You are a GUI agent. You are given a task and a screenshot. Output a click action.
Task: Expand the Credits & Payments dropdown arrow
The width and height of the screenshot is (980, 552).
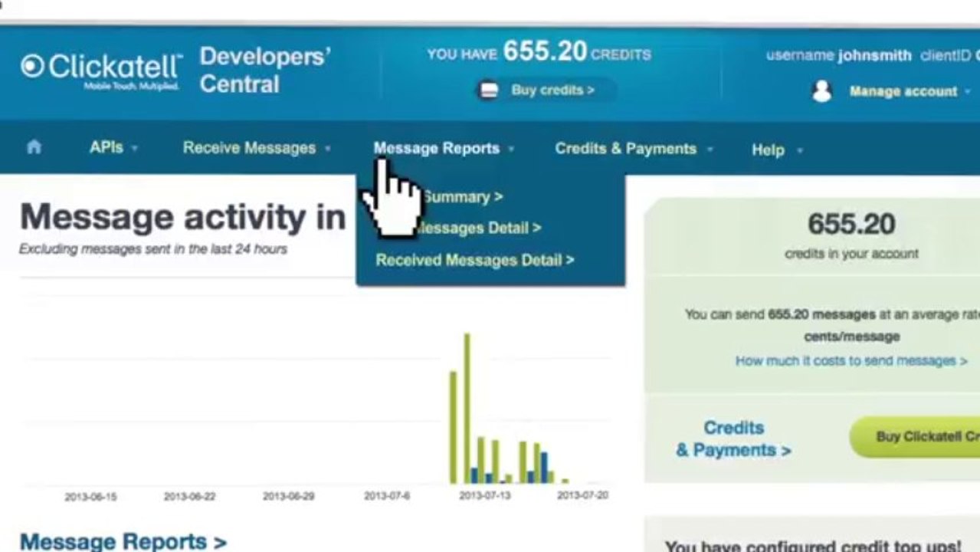[710, 150]
